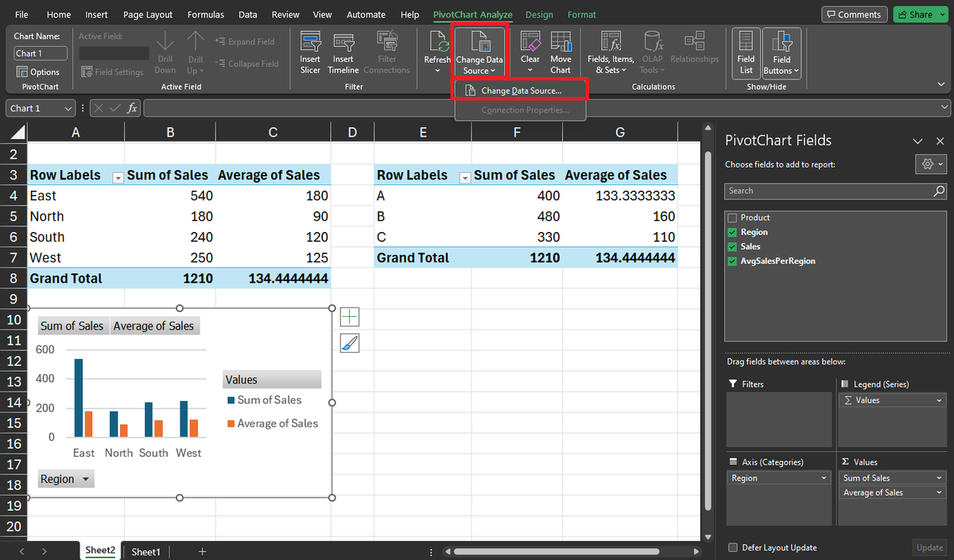Expand the Sum of Sales values dropdown
954x560 pixels.
pos(940,478)
